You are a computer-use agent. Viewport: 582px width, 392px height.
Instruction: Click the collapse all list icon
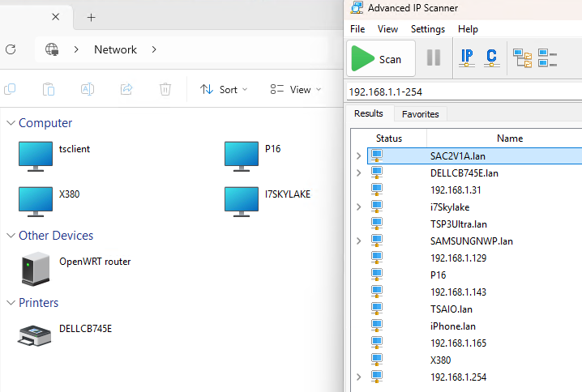(547, 58)
